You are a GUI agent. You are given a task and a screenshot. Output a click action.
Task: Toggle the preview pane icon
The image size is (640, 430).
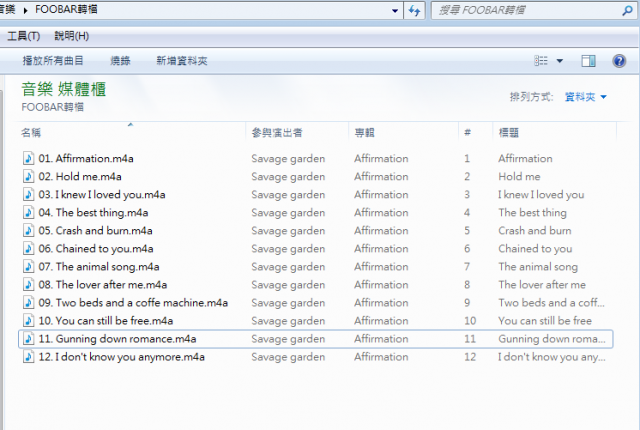pos(588,61)
